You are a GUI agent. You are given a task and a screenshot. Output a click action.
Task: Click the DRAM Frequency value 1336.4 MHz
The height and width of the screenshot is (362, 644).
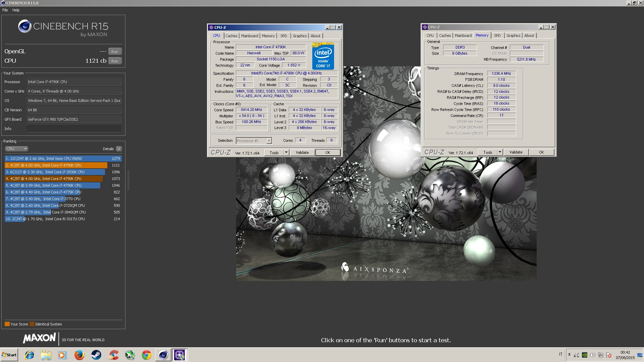[x=501, y=74]
